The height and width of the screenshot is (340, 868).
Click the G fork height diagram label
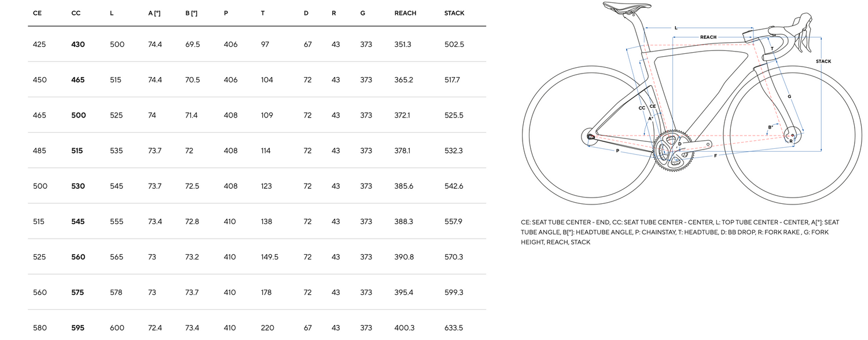click(789, 96)
